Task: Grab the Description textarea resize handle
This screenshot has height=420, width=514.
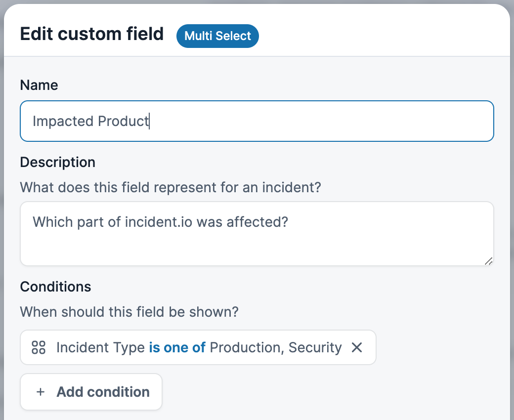Action: [x=488, y=260]
